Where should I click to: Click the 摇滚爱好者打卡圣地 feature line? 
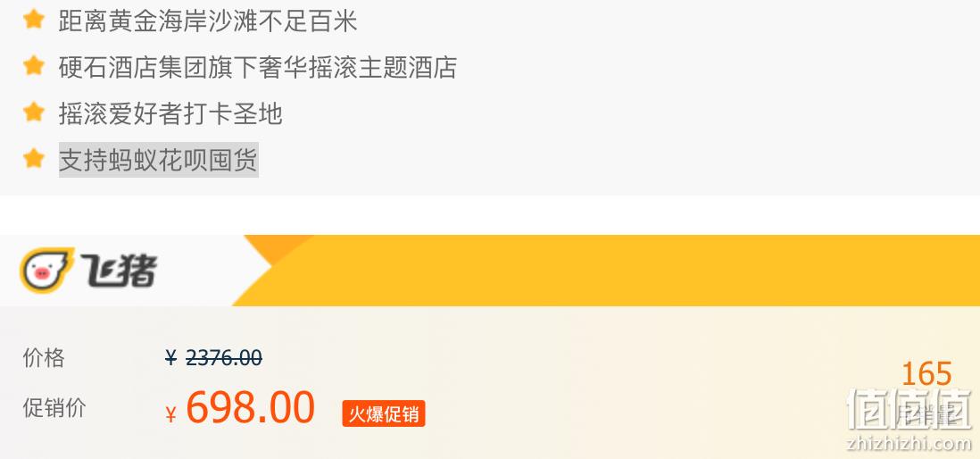(170, 113)
